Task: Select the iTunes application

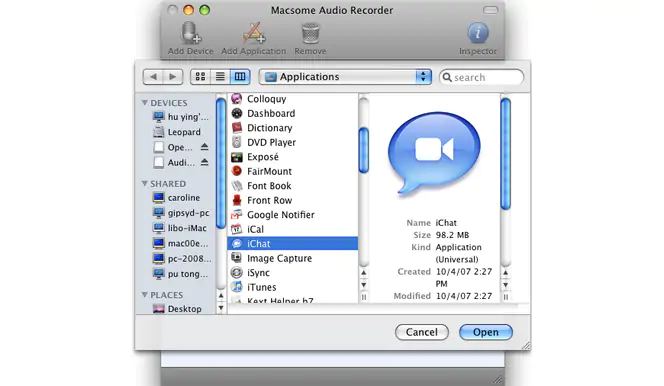Action: 293,287
